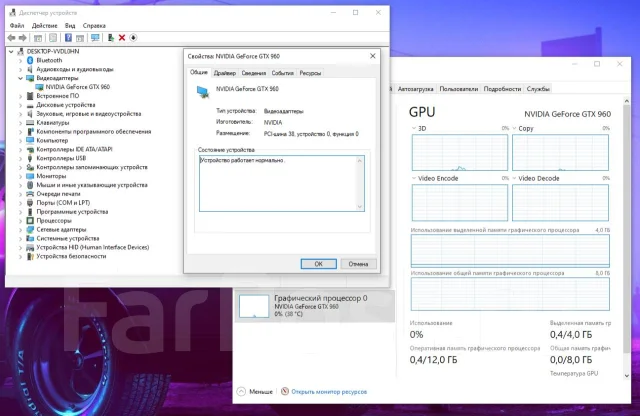This screenshot has height=416, width=640.
Task: Expand Устройства HID node
Action: click(x=20, y=247)
